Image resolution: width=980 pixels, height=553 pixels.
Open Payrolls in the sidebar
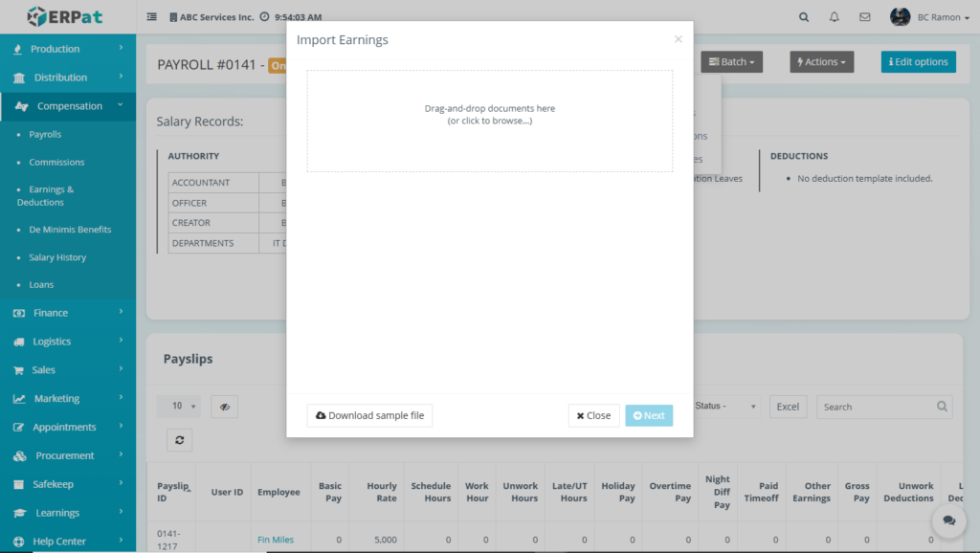pos(45,134)
